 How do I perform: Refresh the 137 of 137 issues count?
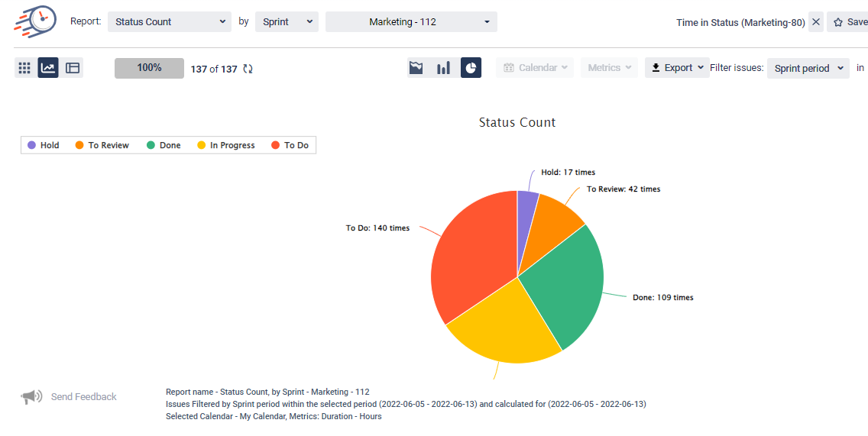[x=248, y=69]
